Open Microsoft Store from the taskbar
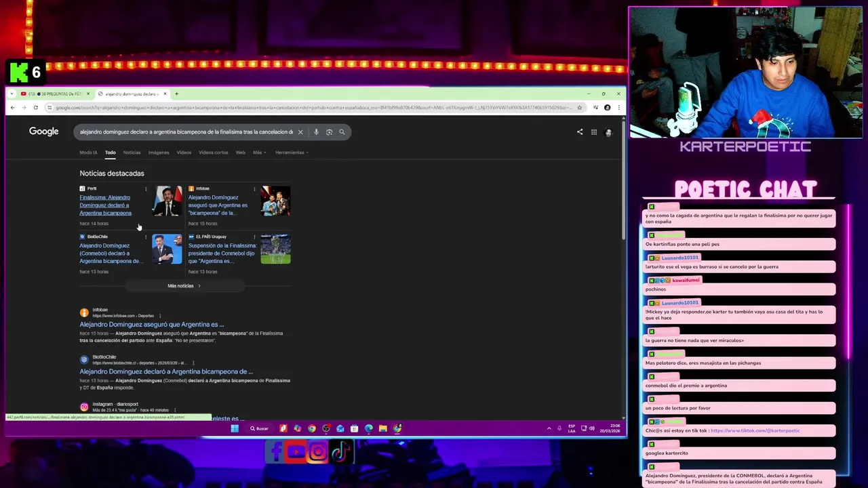Viewport: 868px width, 488px height. tap(355, 428)
